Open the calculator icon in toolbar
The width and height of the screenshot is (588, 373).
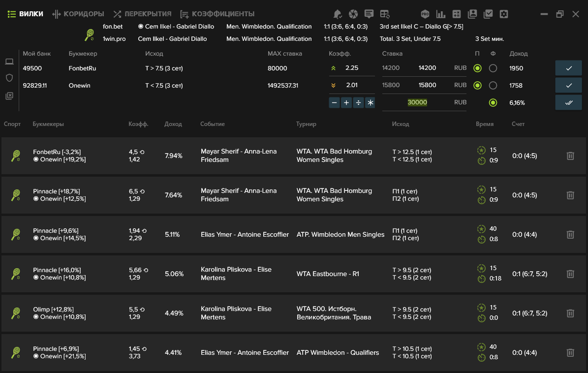tap(456, 14)
